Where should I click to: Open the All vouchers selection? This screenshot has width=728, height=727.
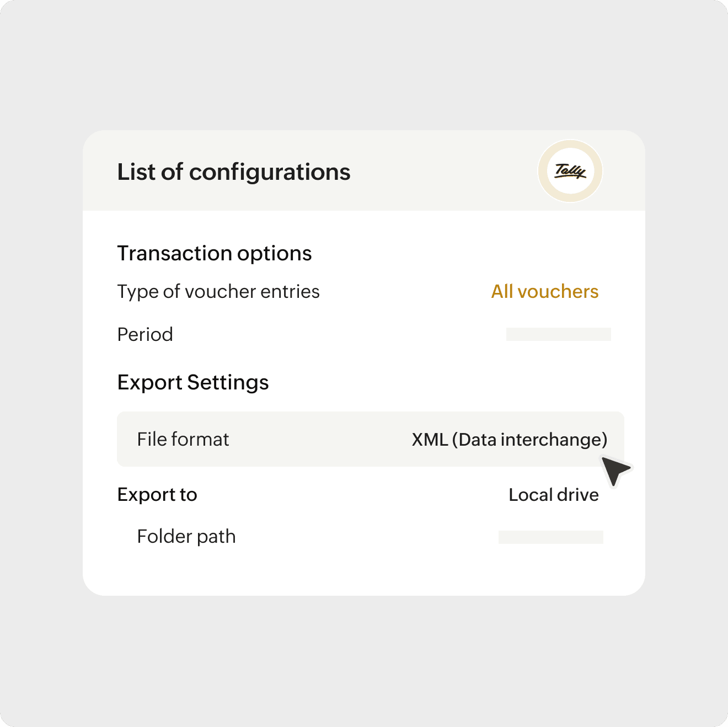coord(544,291)
